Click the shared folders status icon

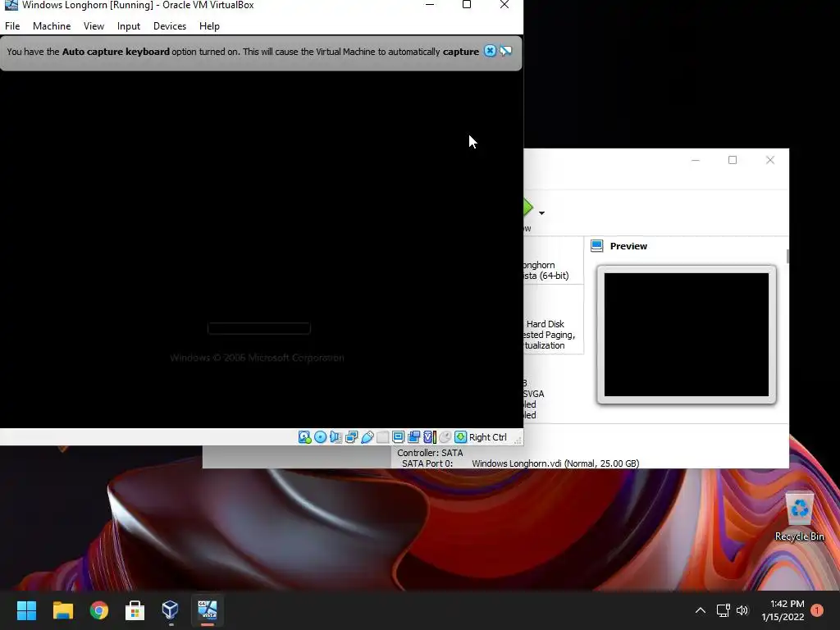click(382, 437)
